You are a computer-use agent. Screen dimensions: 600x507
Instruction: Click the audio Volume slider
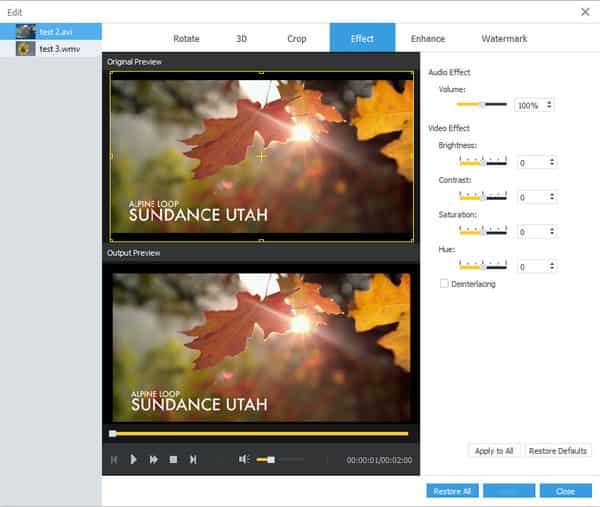[x=482, y=104]
